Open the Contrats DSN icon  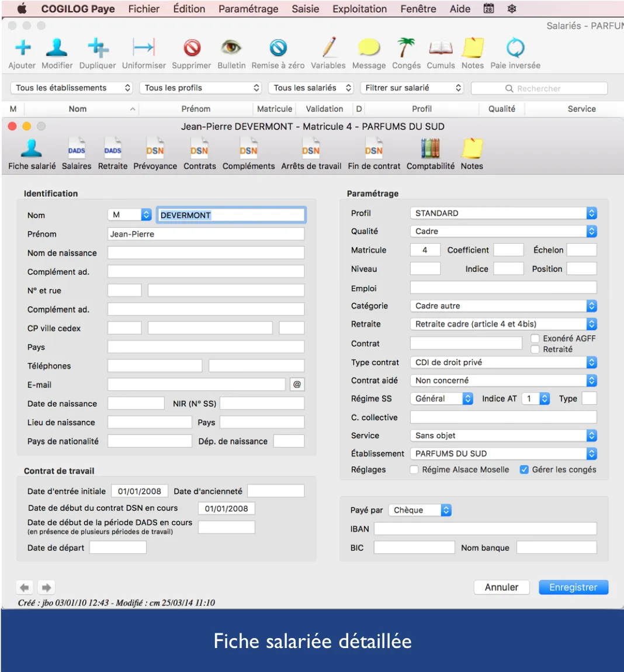(199, 148)
